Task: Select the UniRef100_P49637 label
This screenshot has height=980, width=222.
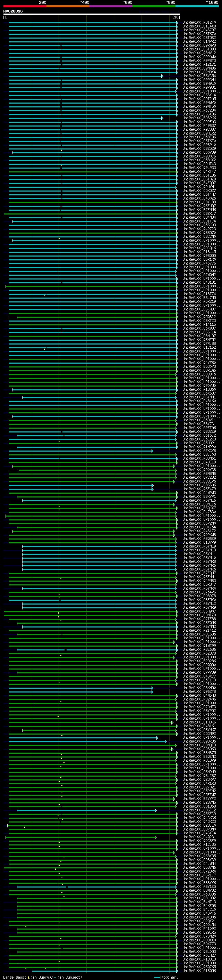Action: pyautogui.click(x=199, y=125)
